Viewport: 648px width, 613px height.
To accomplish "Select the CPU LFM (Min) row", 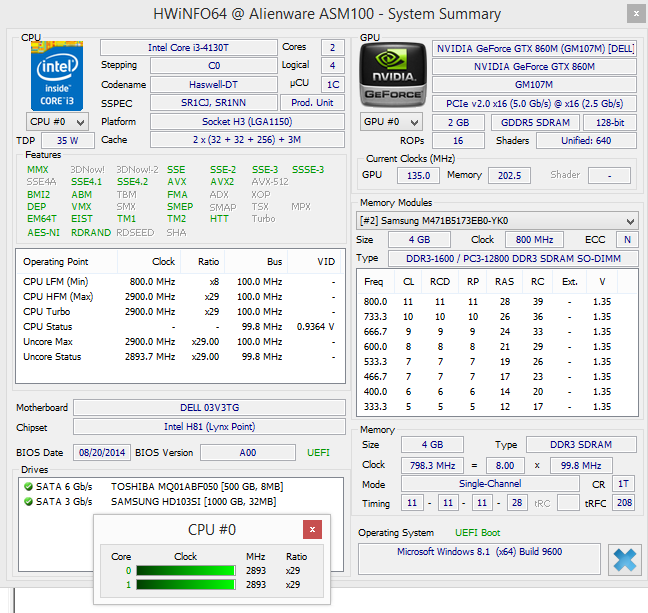I will pos(179,281).
